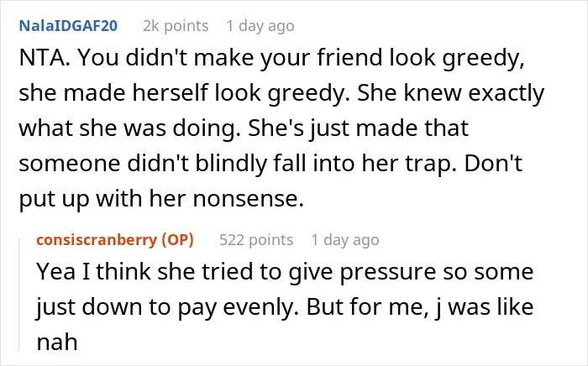Image resolution: width=588 pixels, height=366 pixels.
Task: Click the word 'greedy,' ending first line
Action: 483,59
